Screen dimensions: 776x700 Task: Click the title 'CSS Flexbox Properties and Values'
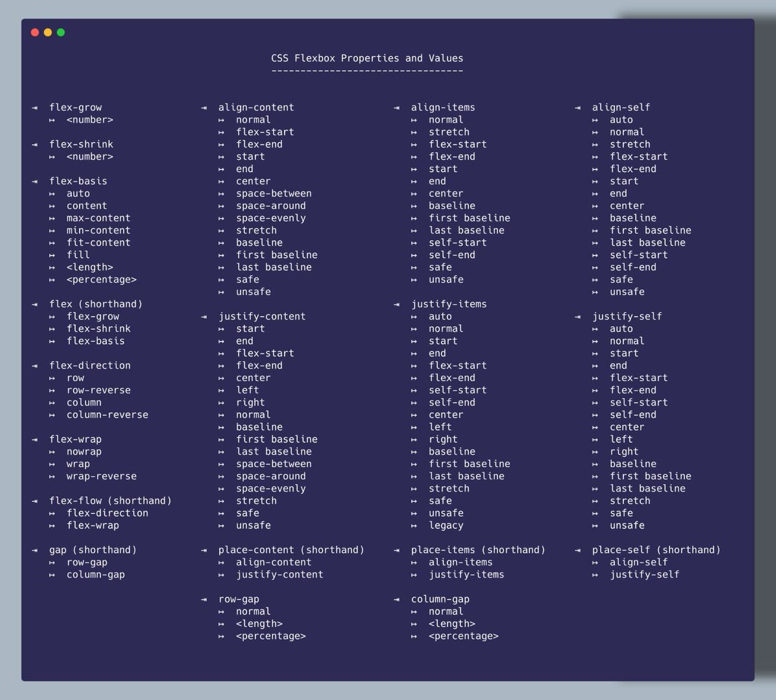click(367, 58)
